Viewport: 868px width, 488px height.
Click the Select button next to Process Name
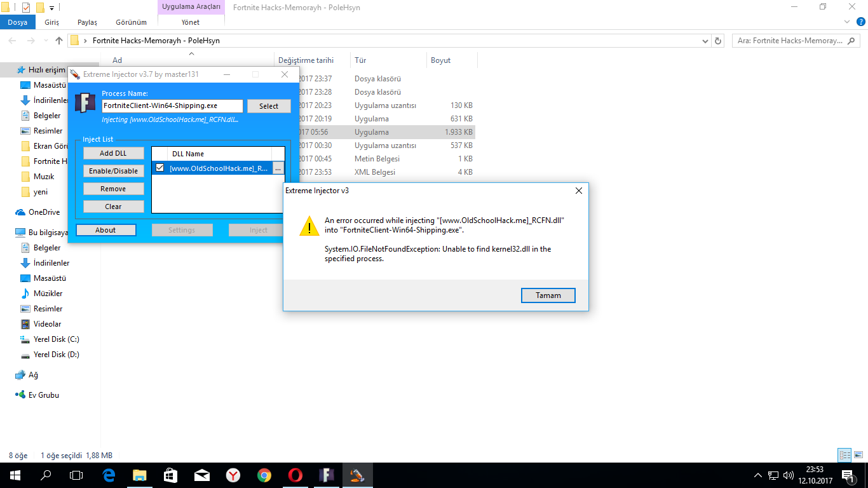coord(269,106)
